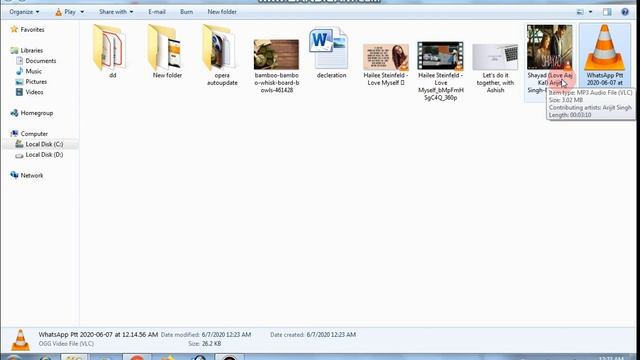The height and width of the screenshot is (360, 640).
Task: Click the Favorites star icon
Action: pos(14,29)
